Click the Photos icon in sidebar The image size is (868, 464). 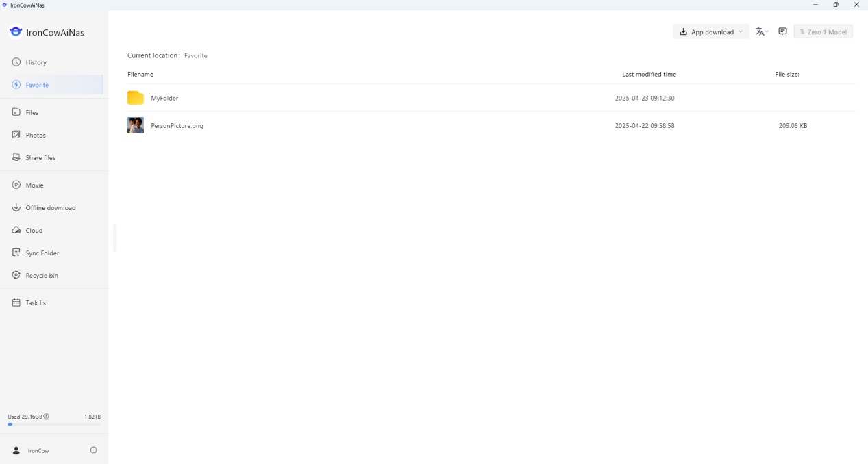(16, 135)
